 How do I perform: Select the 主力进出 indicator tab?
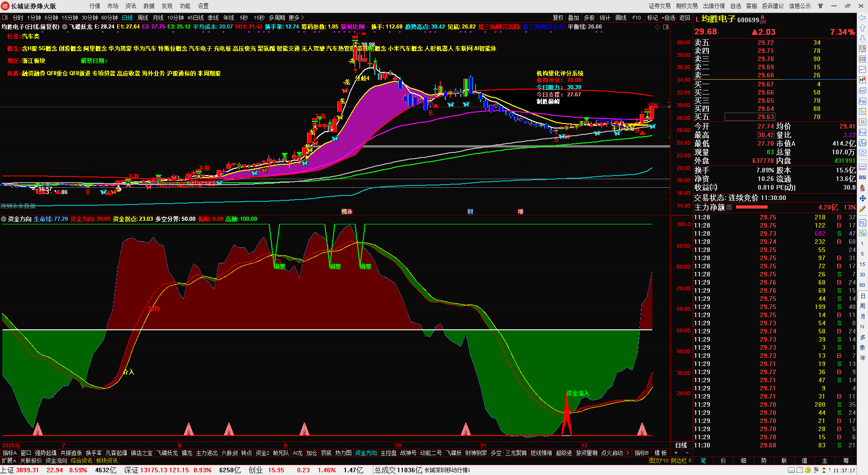pos(207,453)
